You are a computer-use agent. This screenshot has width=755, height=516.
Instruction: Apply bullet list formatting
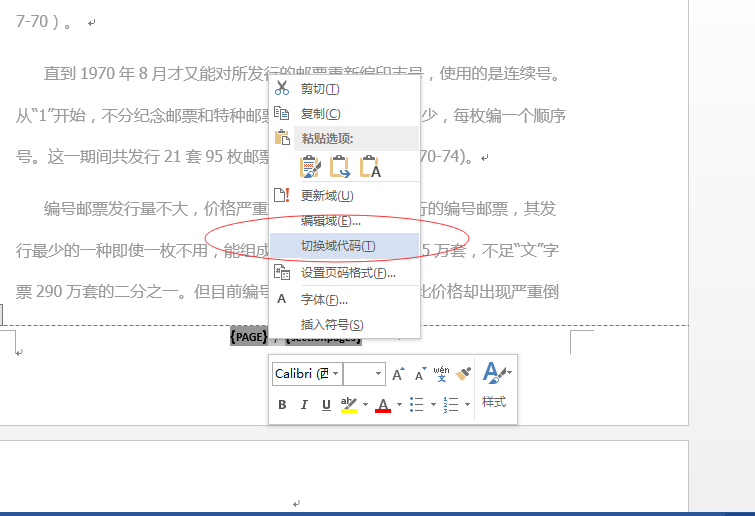click(x=417, y=405)
